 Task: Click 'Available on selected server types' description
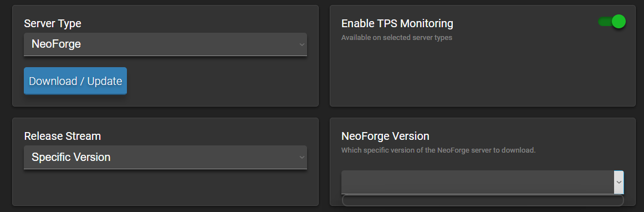click(397, 37)
